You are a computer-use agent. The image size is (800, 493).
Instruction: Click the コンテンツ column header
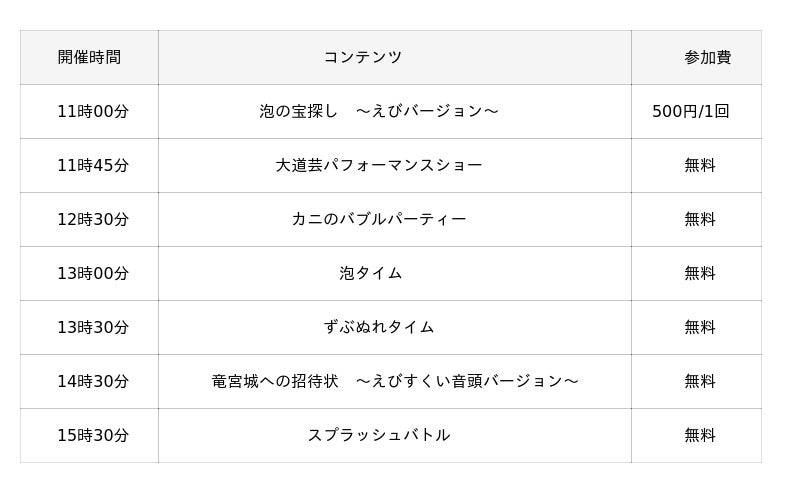363,57
